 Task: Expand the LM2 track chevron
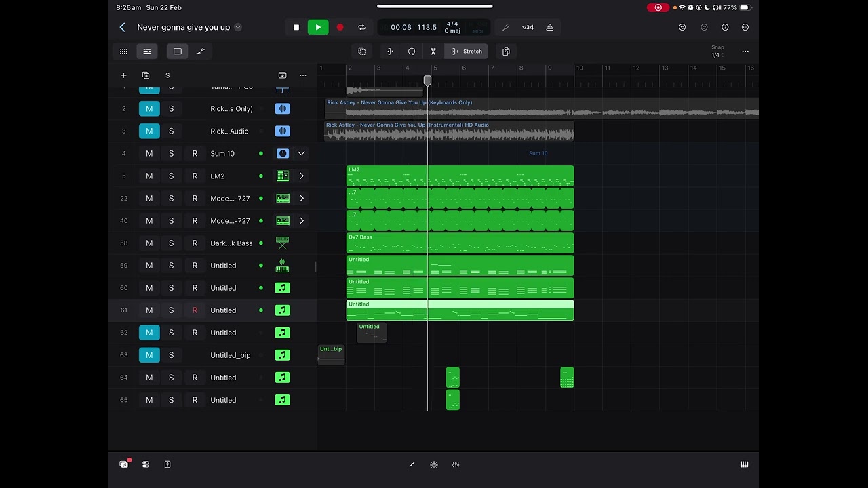pos(301,176)
